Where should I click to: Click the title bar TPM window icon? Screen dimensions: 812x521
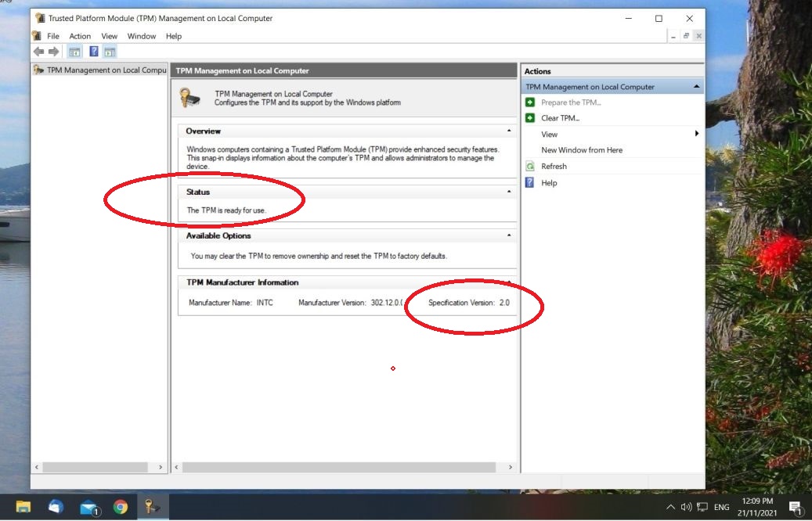pos(40,18)
